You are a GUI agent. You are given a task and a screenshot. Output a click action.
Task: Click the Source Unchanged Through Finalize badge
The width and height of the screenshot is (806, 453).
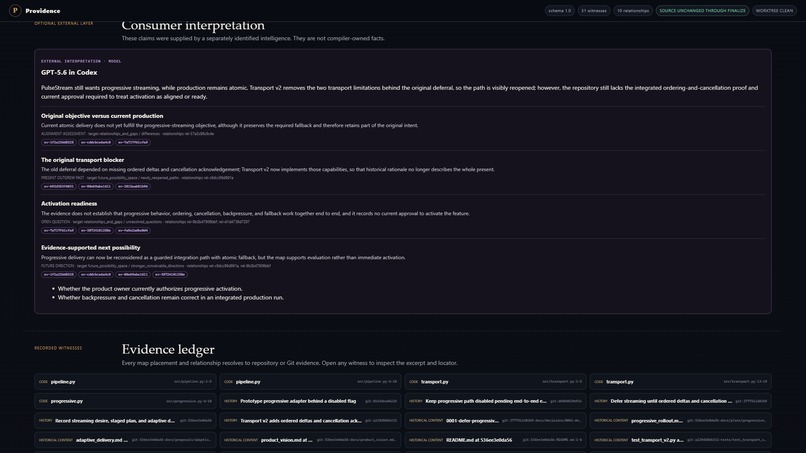702,10
